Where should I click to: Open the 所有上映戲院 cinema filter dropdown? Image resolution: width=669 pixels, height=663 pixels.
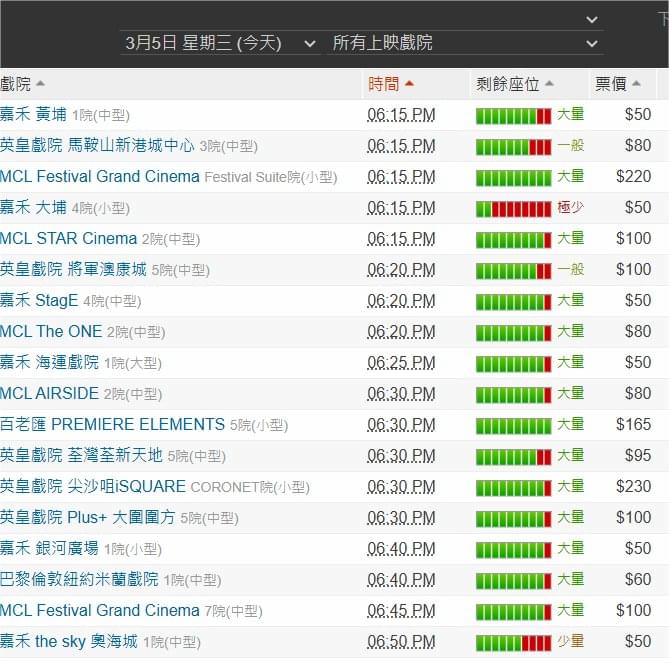[x=465, y=43]
